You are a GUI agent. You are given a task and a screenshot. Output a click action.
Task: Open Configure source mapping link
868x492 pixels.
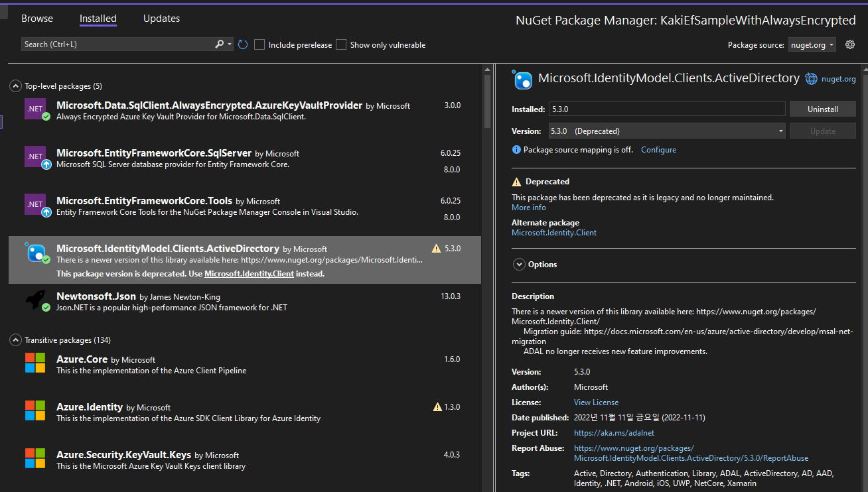pyautogui.click(x=658, y=150)
